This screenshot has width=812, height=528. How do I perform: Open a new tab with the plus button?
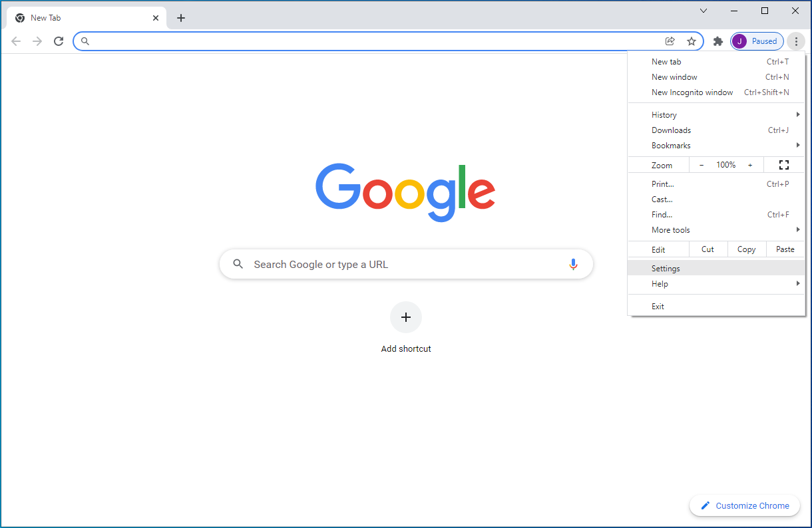tap(181, 18)
